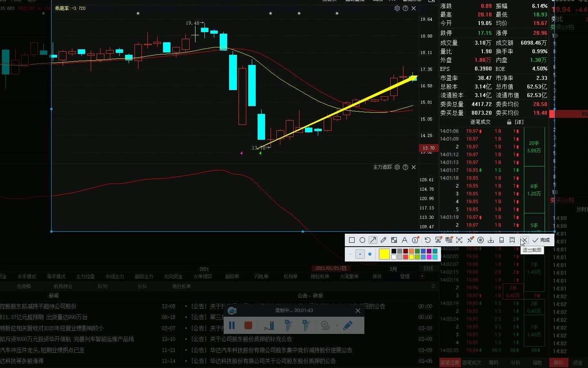Click the 保存 button in indicator bar

tap(377, 276)
